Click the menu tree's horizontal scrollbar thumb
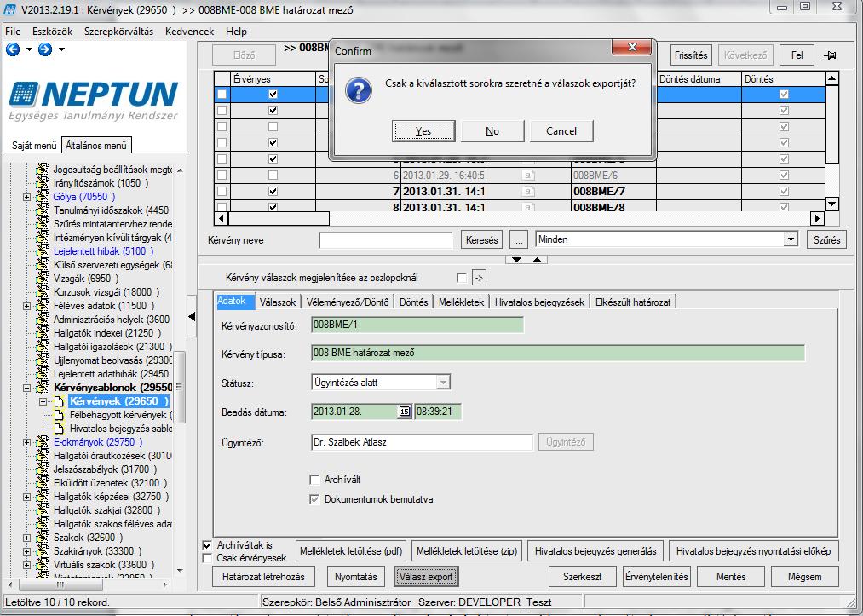 coord(61,584)
